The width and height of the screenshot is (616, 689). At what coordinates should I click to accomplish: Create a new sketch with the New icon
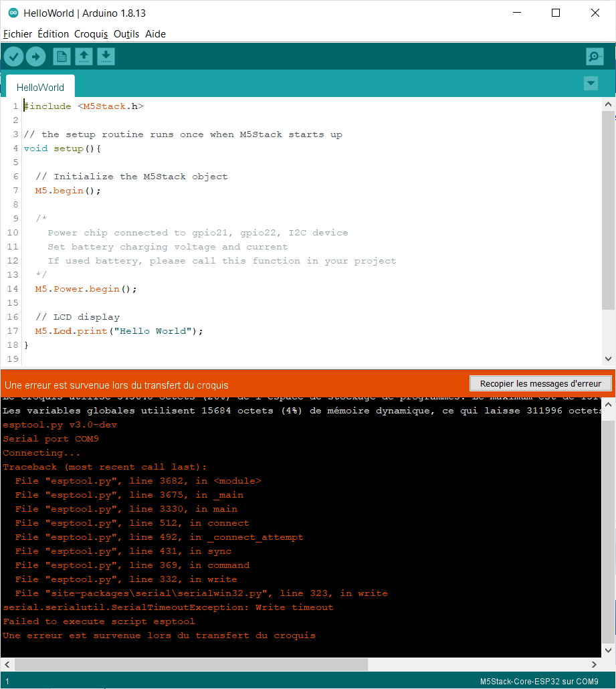[x=62, y=57]
